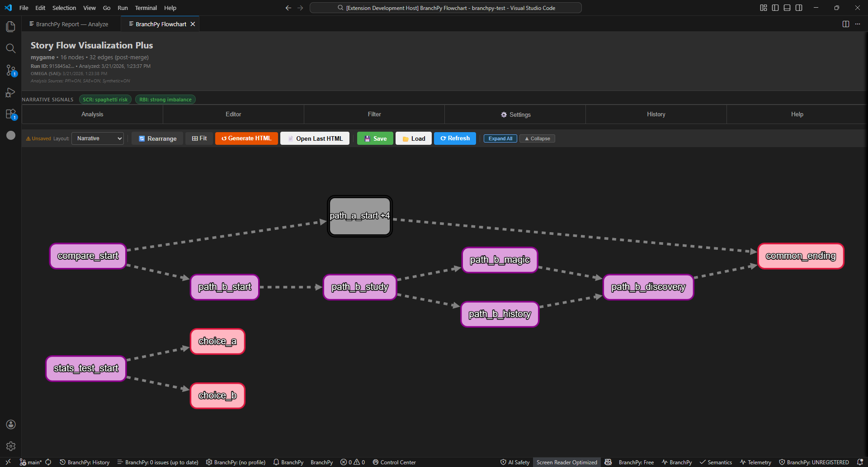Toggle Screen Reader Optimized status item
The width and height of the screenshot is (868, 467).
566,462
